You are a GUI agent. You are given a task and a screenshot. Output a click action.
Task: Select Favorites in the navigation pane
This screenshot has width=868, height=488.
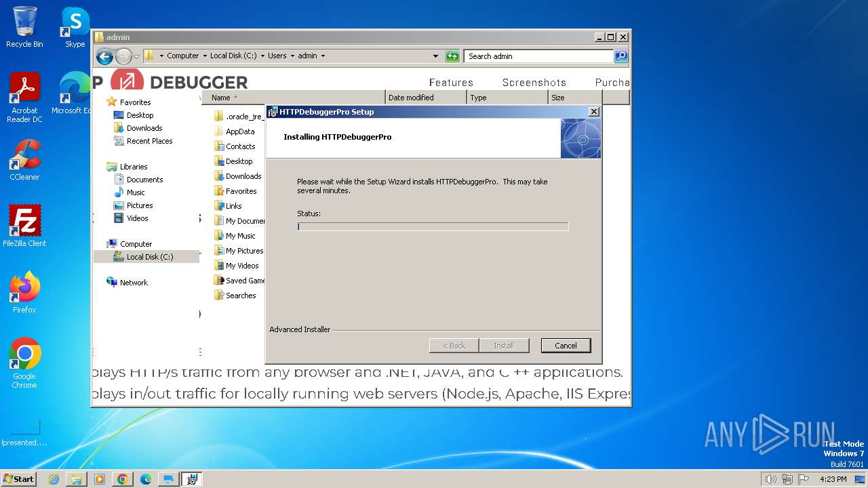click(x=129, y=102)
